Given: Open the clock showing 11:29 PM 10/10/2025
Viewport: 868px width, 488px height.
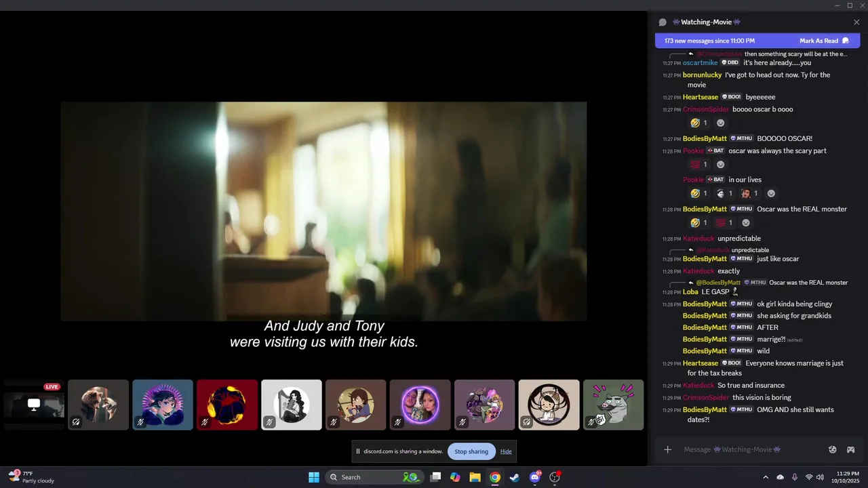Looking at the screenshot, I should (x=848, y=477).
